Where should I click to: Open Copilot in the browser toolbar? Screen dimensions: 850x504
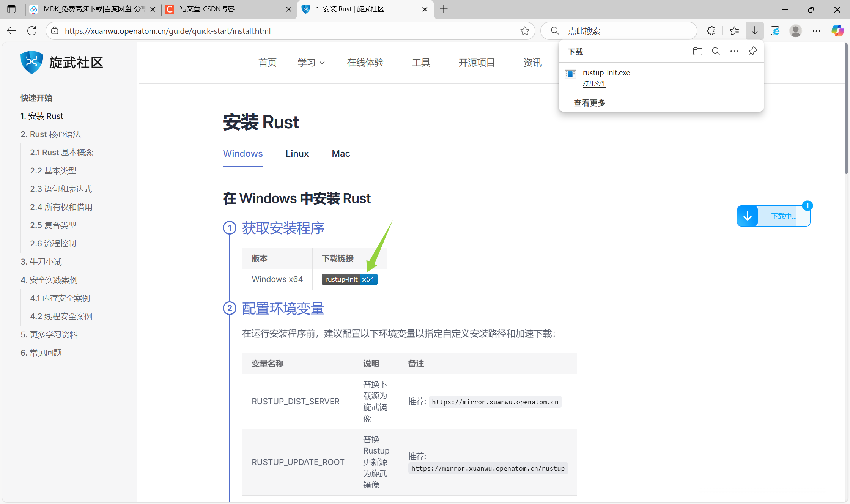(x=837, y=31)
